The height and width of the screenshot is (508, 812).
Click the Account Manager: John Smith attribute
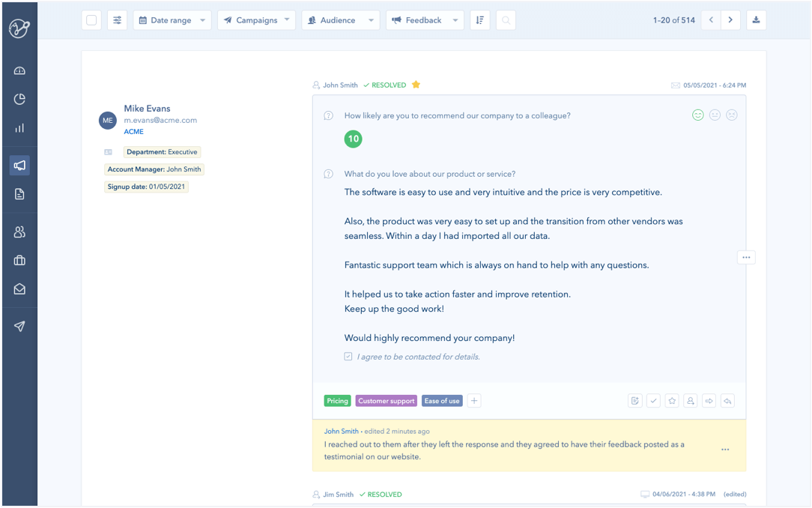coord(154,169)
